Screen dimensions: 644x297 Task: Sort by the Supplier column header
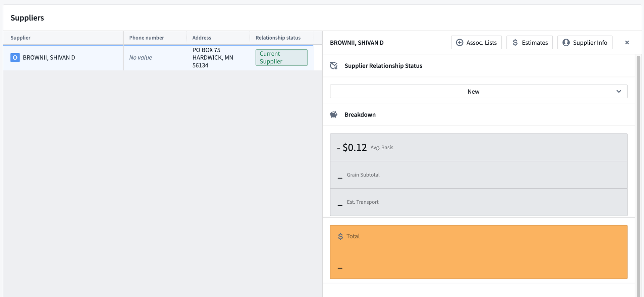[20, 38]
